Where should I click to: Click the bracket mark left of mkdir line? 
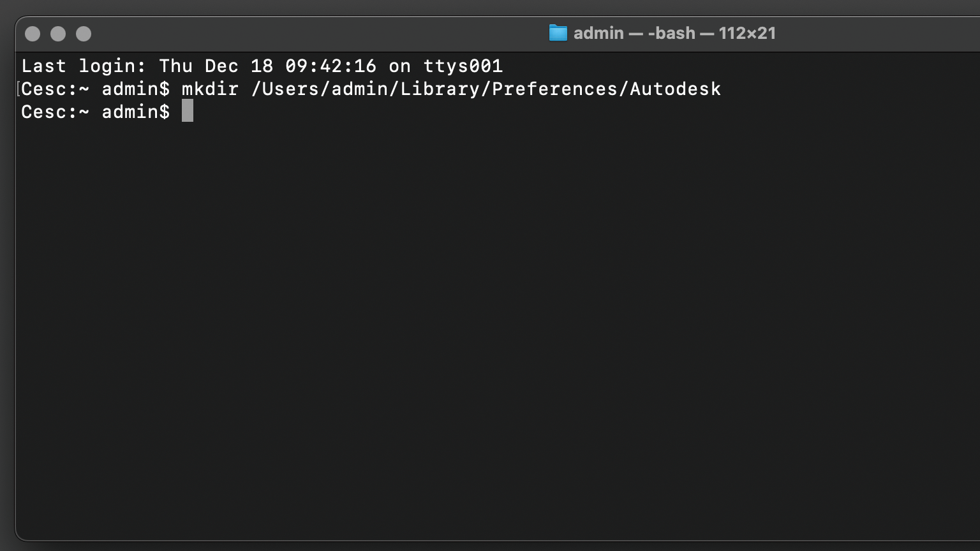[x=19, y=89]
